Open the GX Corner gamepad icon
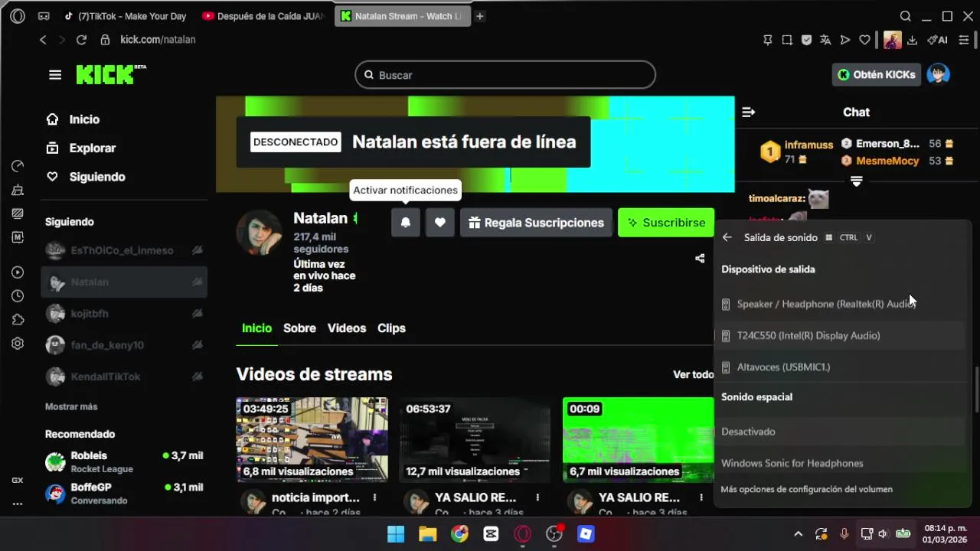This screenshot has height=551, width=980. [x=44, y=16]
